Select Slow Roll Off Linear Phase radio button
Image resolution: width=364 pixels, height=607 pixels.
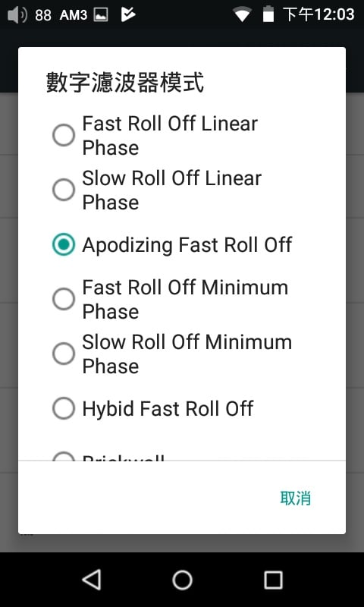(64, 190)
